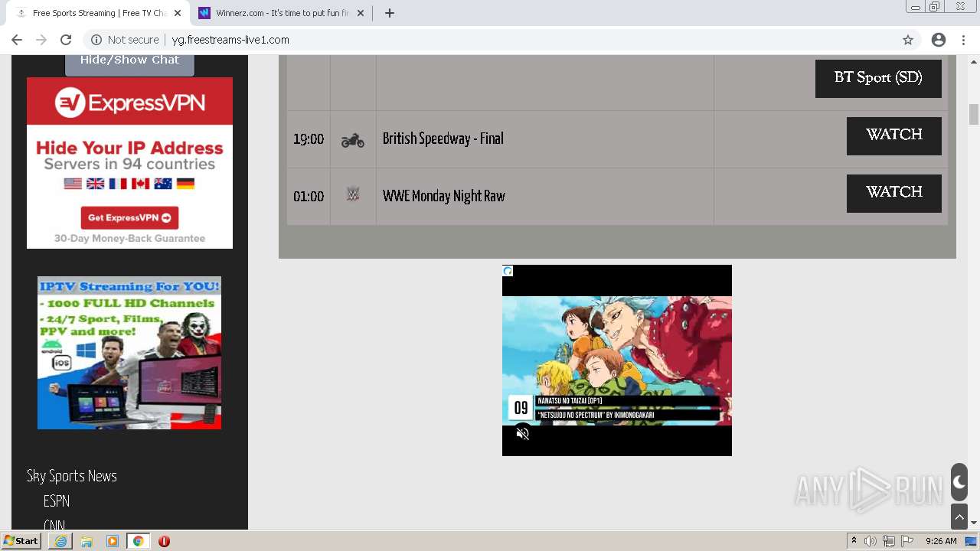The width and height of the screenshot is (980, 551).
Task: Close the Winnerz.com tab
Action: point(361,13)
